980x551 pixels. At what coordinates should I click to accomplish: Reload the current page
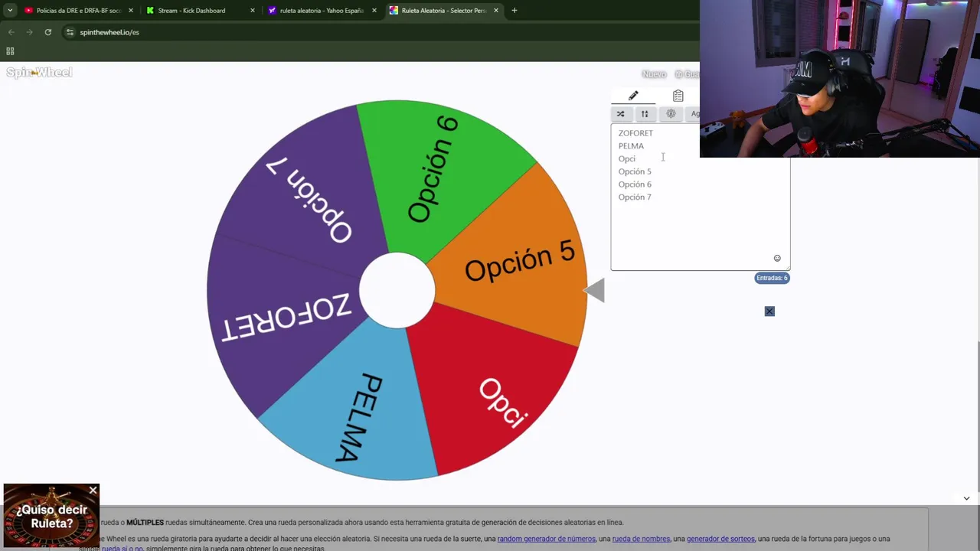pyautogui.click(x=47, y=32)
